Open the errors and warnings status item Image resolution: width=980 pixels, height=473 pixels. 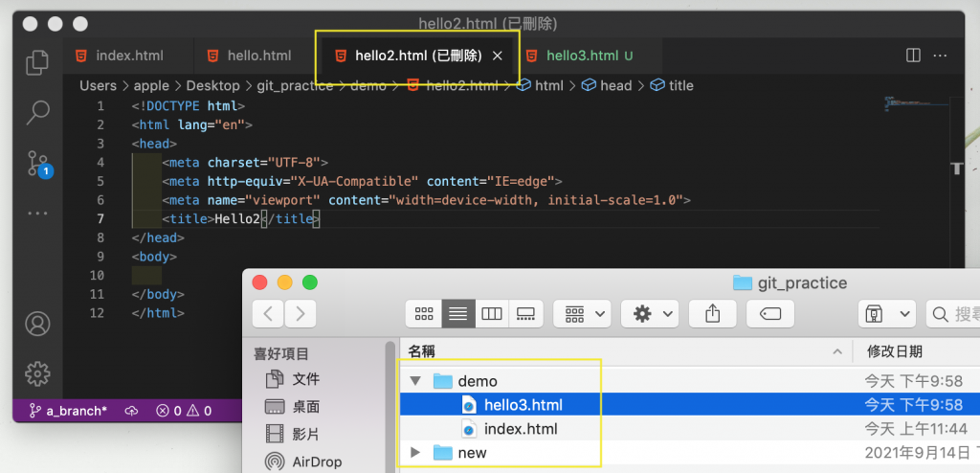coord(184,411)
